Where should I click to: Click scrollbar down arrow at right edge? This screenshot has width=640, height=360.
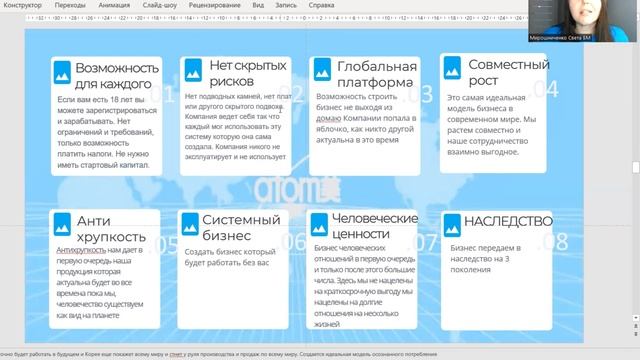coord(636,318)
